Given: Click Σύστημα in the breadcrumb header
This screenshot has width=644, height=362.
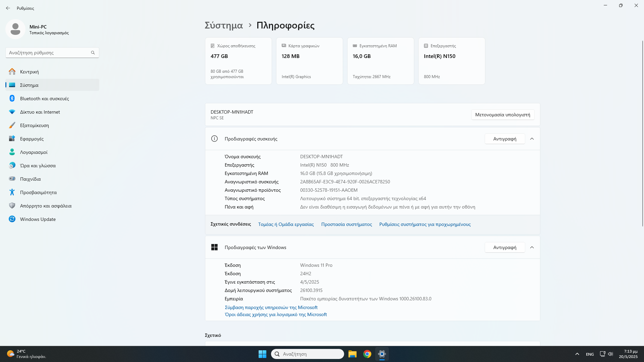Looking at the screenshot, I should 224,25.
